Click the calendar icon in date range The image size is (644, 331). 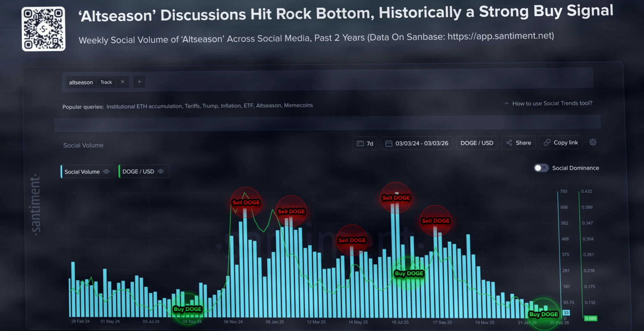[389, 143]
